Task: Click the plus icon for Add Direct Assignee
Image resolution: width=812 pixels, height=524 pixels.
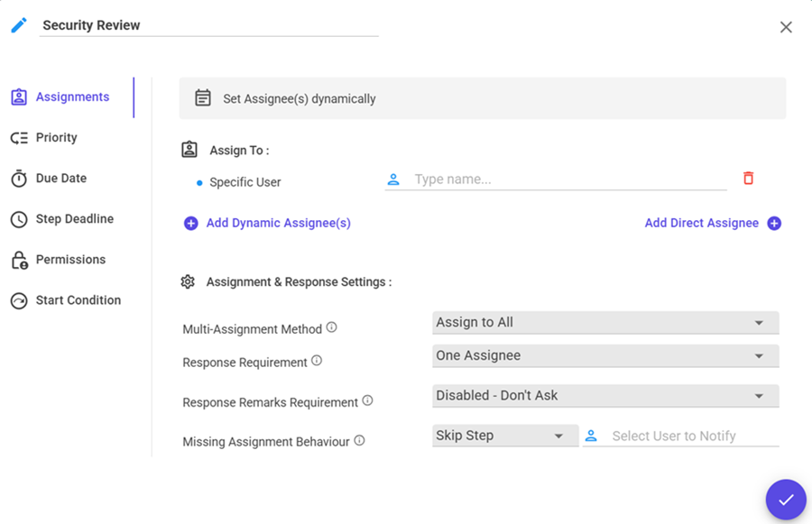Action: 774,224
